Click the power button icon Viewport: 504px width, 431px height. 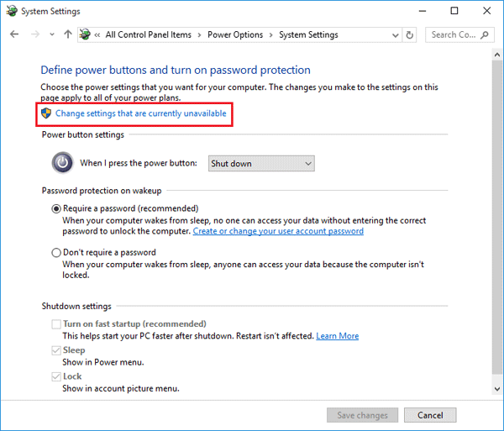point(63,162)
